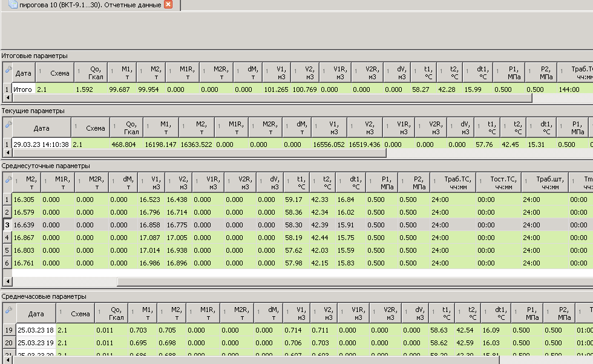
Task: Select cell 42.59 in hourly averages
Action: pos(468,343)
